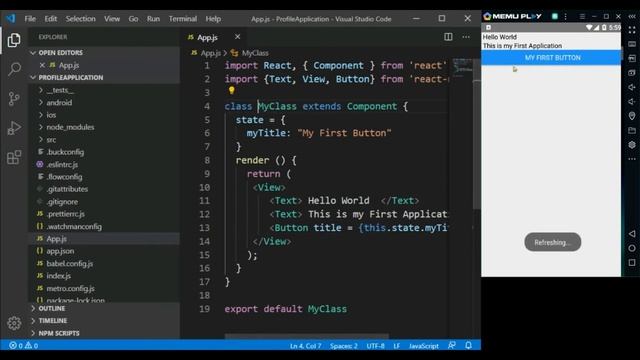Screen dimensions: 640x360
Task: Open the Terminal menu
Action: [x=183, y=19]
